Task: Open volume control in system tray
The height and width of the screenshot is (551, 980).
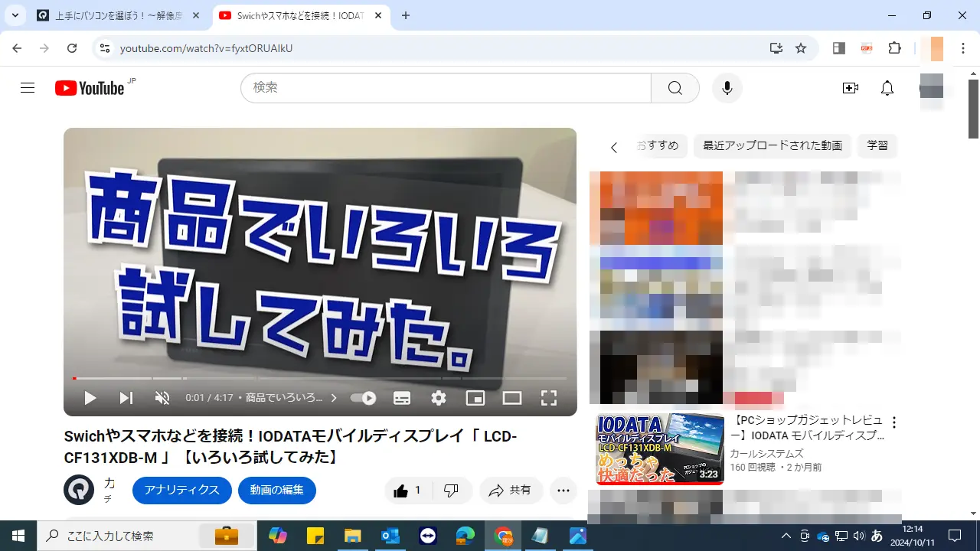Action: click(858, 536)
